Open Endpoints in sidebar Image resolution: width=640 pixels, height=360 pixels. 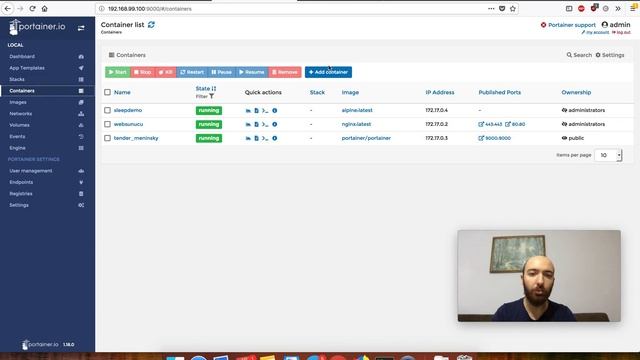pos(47,182)
